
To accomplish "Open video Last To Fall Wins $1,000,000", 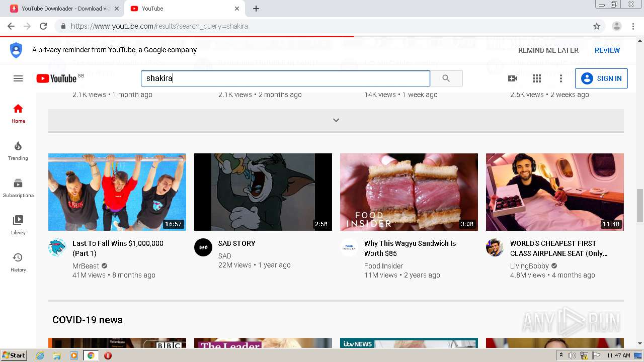I will pyautogui.click(x=118, y=248).
